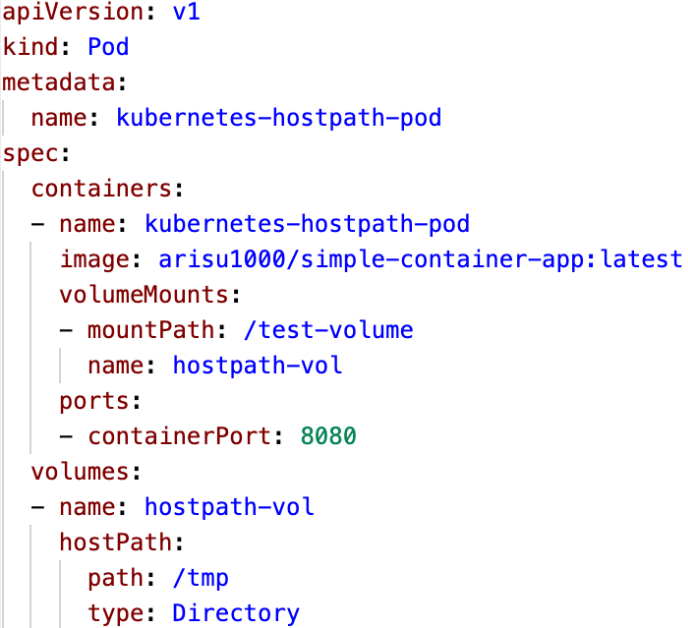Click the containers key
The height and width of the screenshot is (628, 688).
coord(102,188)
